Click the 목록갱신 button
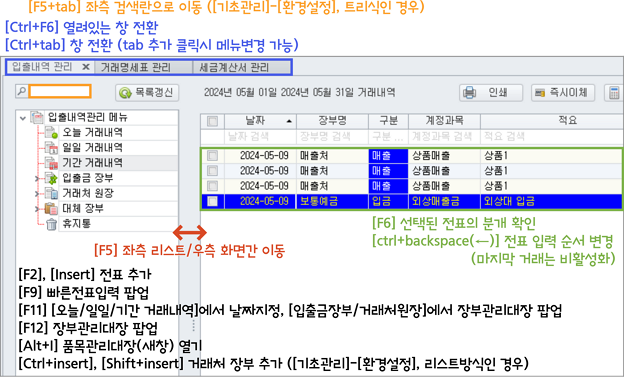Viewport: 624px width, 377px height. click(147, 93)
